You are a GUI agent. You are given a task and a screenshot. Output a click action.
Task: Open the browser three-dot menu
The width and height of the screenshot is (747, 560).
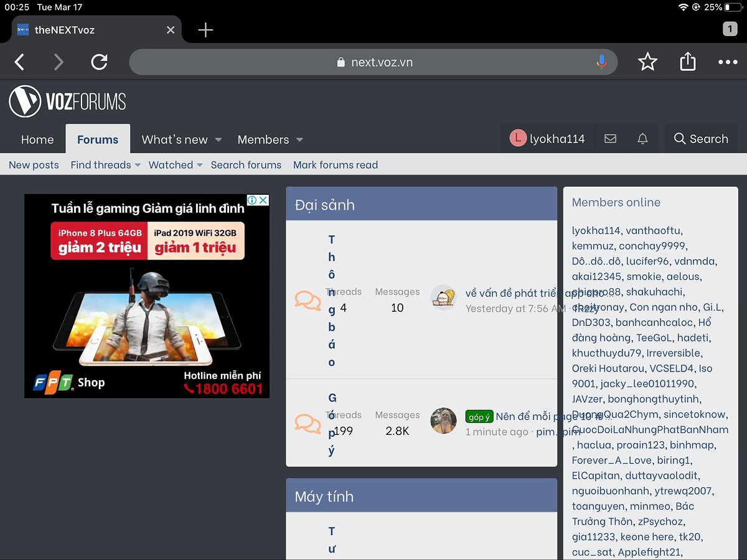[728, 62]
